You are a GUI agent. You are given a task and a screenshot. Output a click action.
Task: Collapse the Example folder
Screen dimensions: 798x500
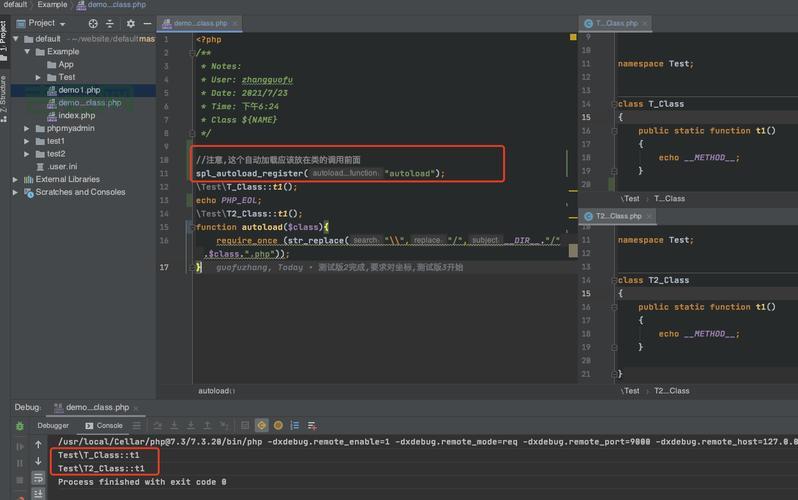(x=27, y=51)
